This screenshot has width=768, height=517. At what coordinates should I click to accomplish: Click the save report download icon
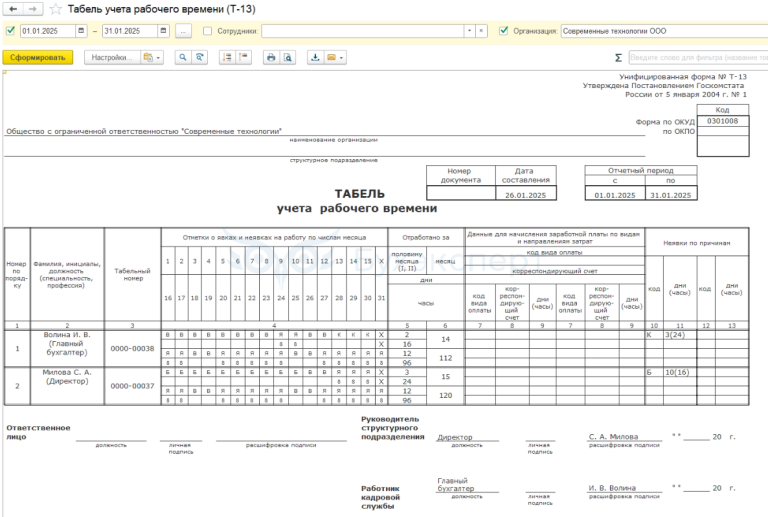tap(315, 58)
